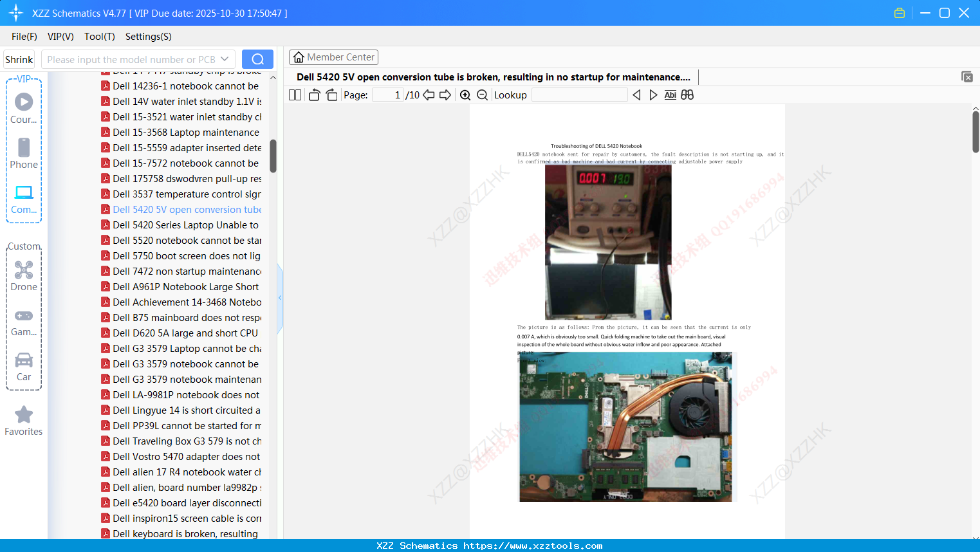
Task: Open 'Dell 14236-1 notebook cannot be' file
Action: pos(181,86)
